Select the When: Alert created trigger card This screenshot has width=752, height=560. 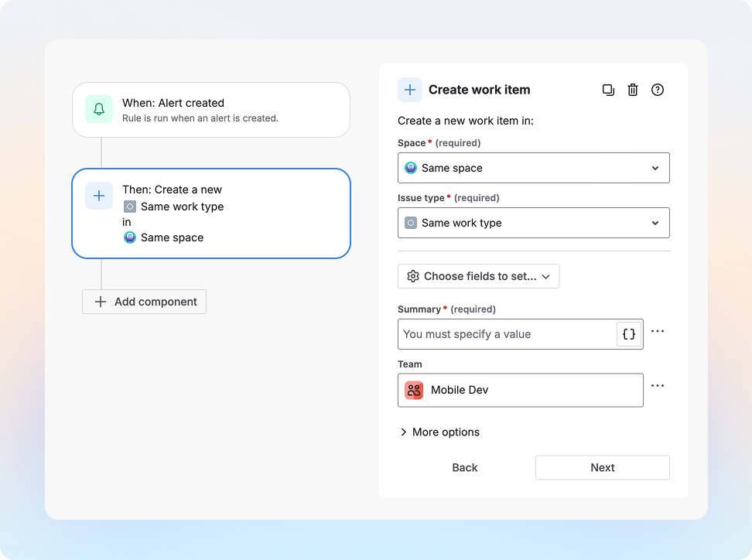coord(211,110)
